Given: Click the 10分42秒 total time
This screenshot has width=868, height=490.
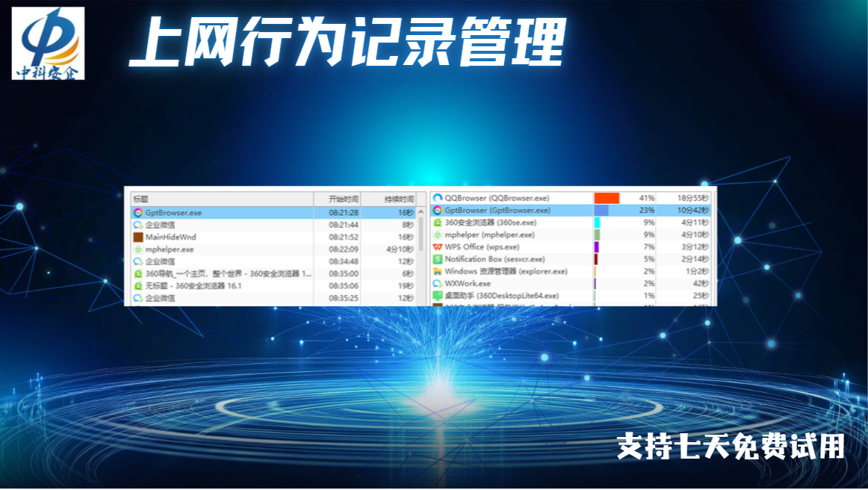Looking at the screenshot, I should (693, 211).
